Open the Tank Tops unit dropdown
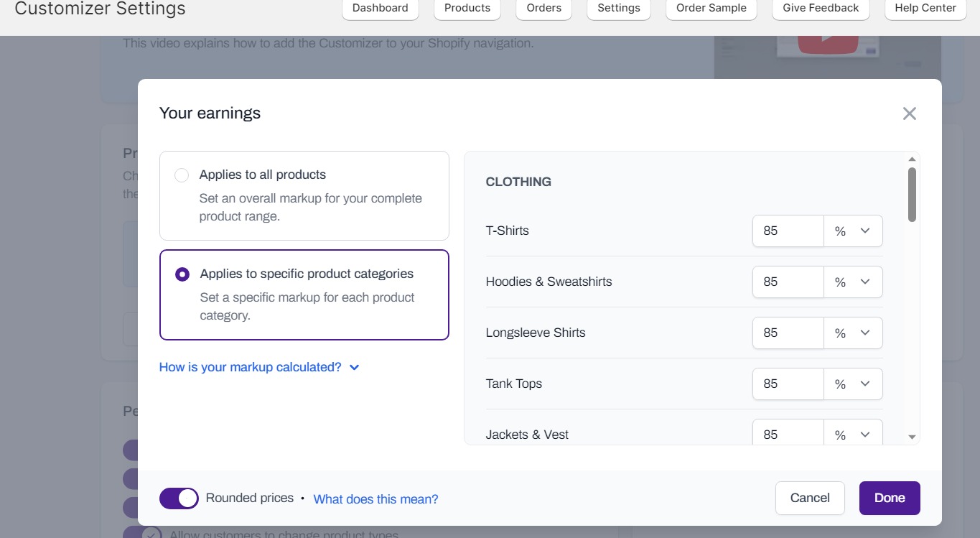 853,384
